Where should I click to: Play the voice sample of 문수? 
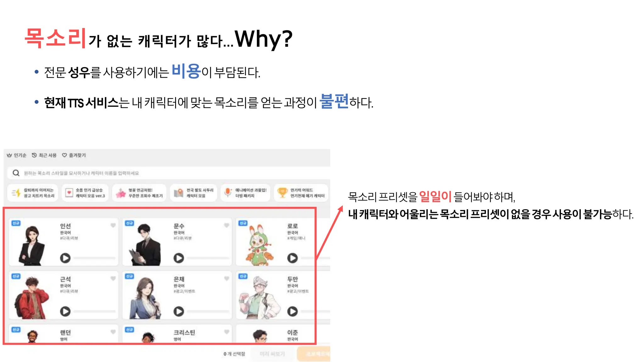tap(179, 258)
